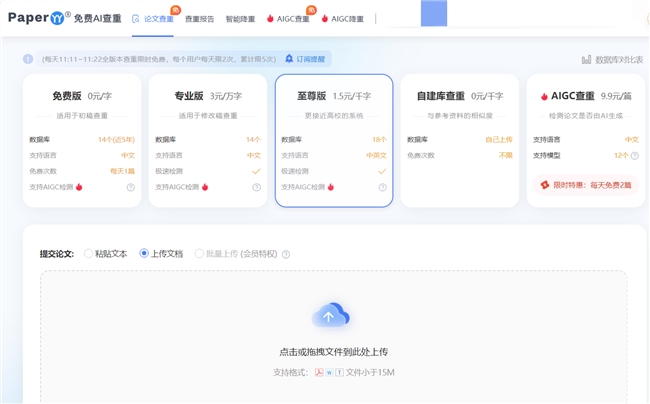Select the 粘贴文本 radio option

pos(89,254)
